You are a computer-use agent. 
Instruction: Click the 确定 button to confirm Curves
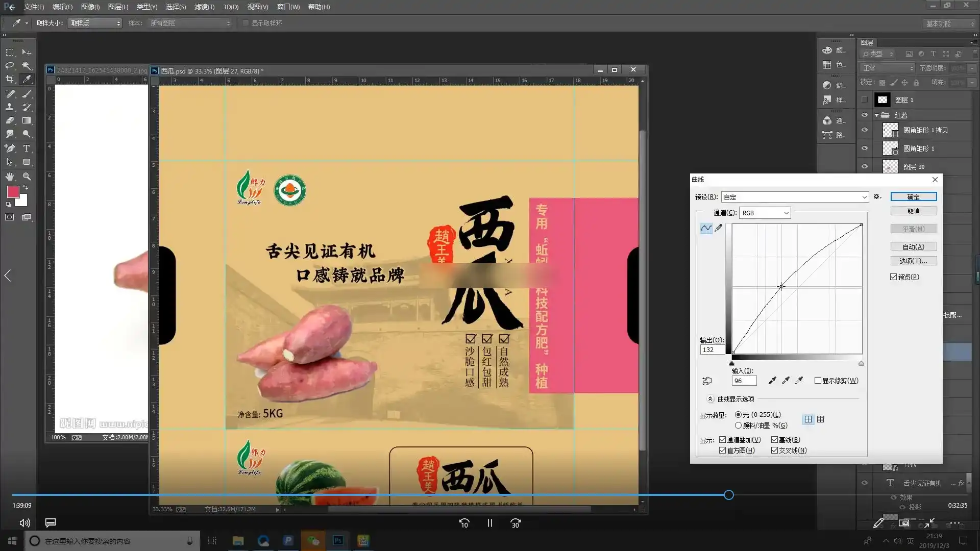pyautogui.click(x=913, y=196)
